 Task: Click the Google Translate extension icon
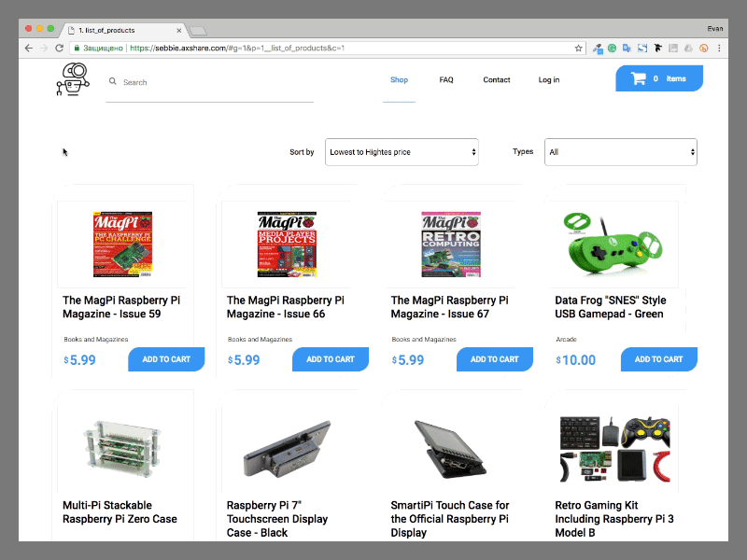click(x=627, y=49)
